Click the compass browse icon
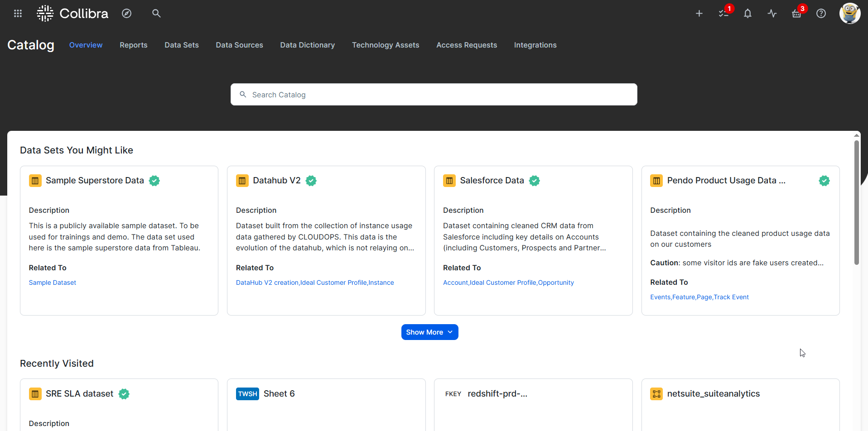Image resolution: width=868 pixels, height=431 pixels. pos(126,14)
